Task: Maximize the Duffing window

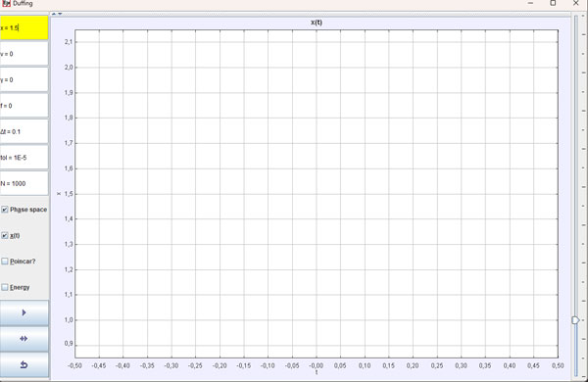Action: point(553,3)
